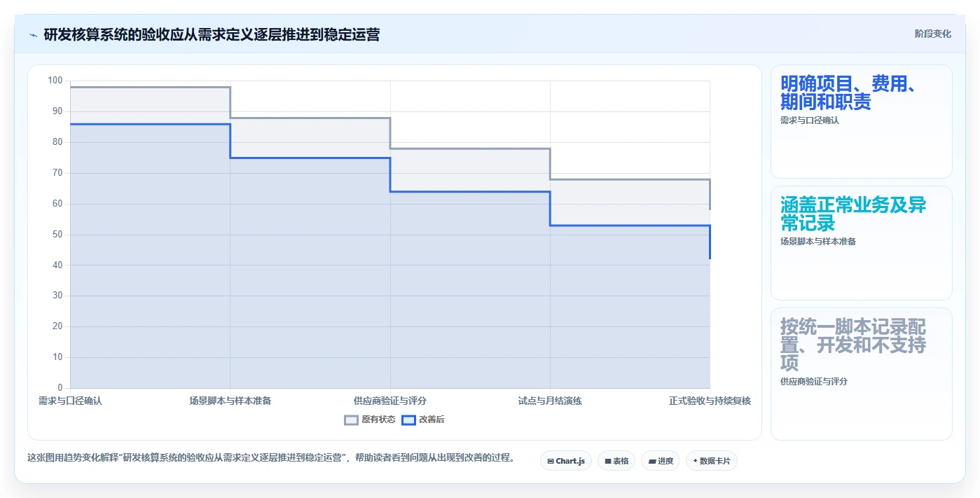Click the 场景脚本与样本准备 x-axis label
This screenshot has height=498, width=980.
click(x=230, y=401)
